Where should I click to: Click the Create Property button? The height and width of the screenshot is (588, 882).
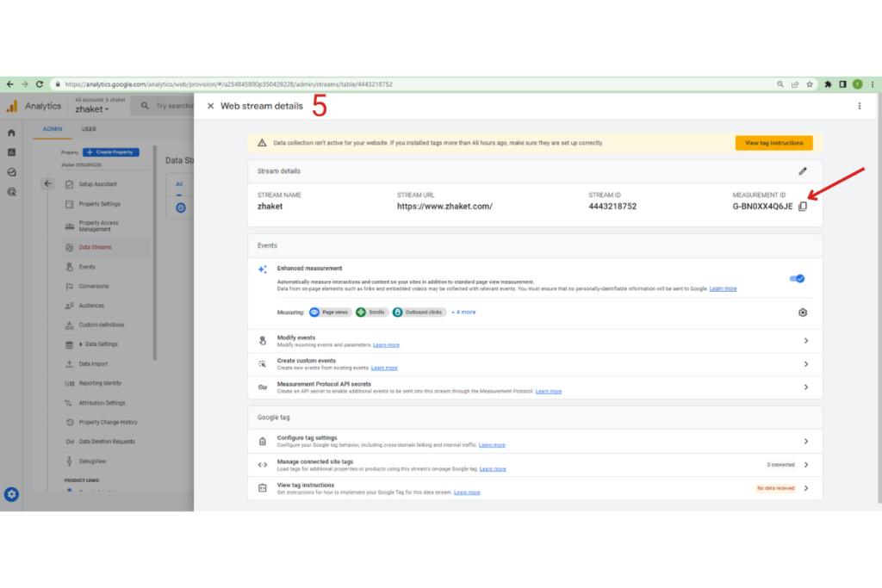coord(111,152)
